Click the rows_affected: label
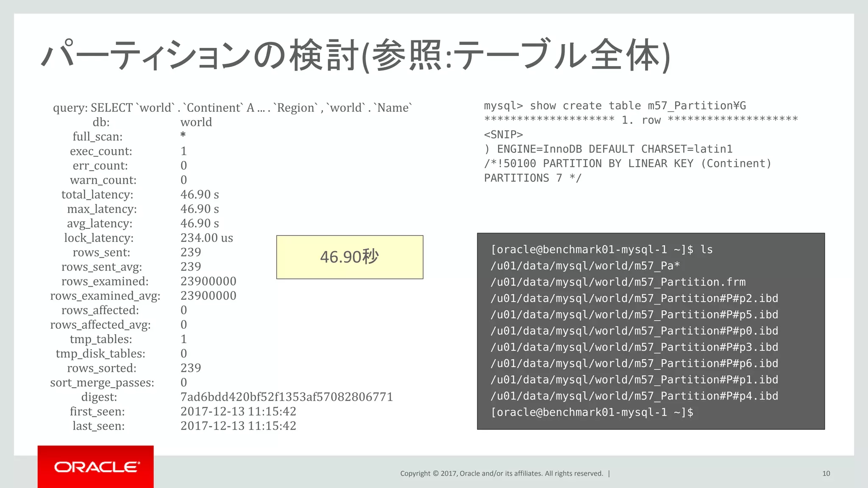The image size is (868, 488). 100,310
